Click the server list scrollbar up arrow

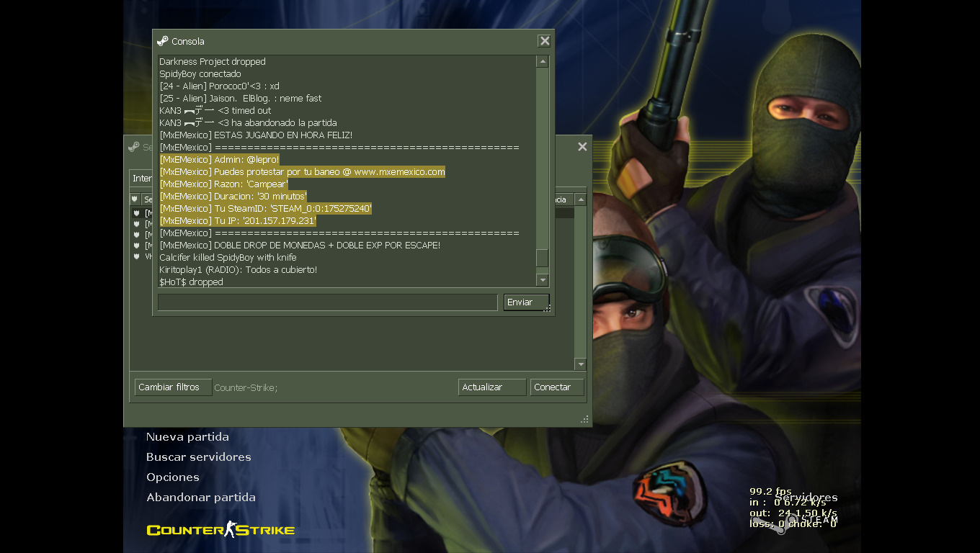pos(581,199)
